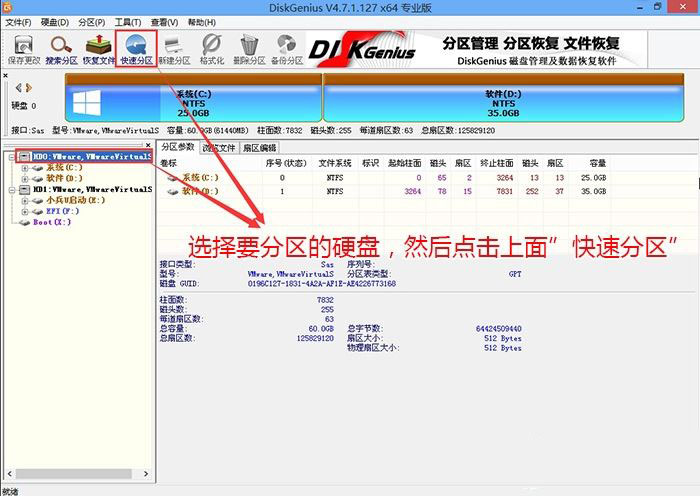Open the 硬盘(D) menu

coord(54,21)
